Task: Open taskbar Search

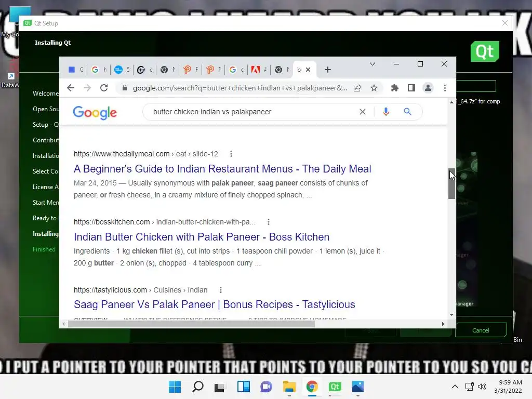Action: click(197, 387)
